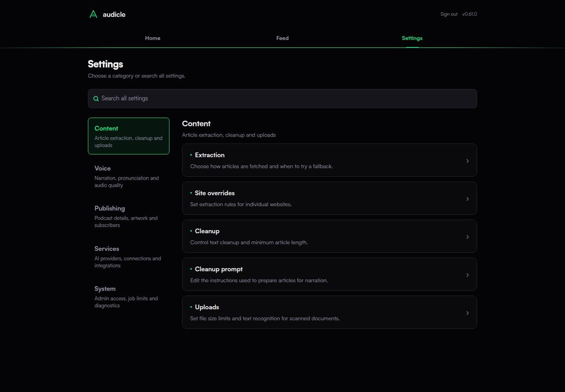Select the Content settings category
565x392 pixels.
coord(129,136)
